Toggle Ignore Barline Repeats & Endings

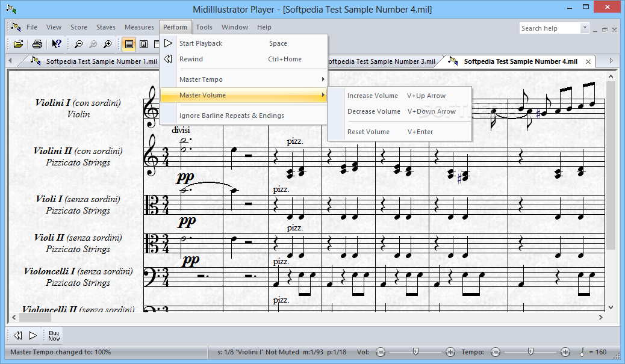243,116
